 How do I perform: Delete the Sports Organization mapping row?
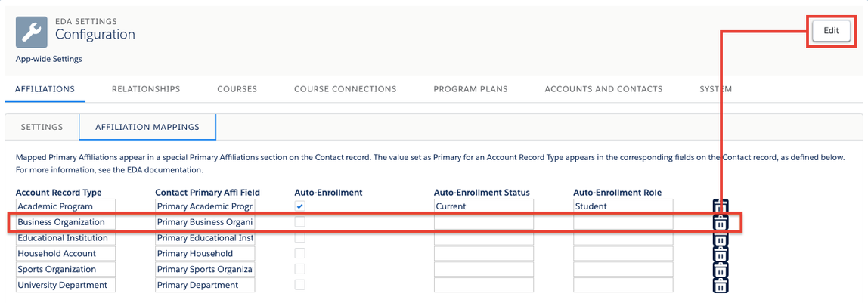(721, 271)
